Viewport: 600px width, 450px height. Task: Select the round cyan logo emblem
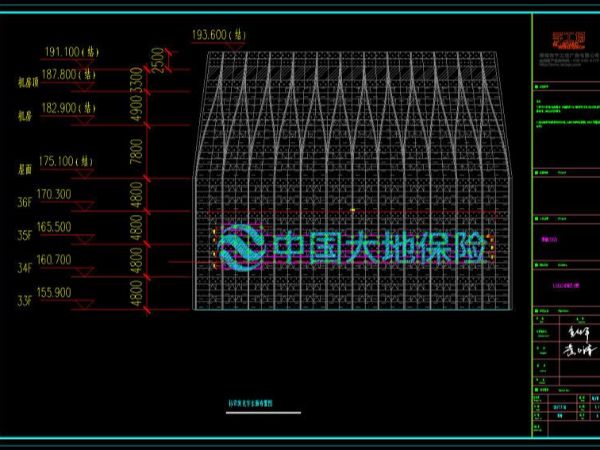coord(241,247)
